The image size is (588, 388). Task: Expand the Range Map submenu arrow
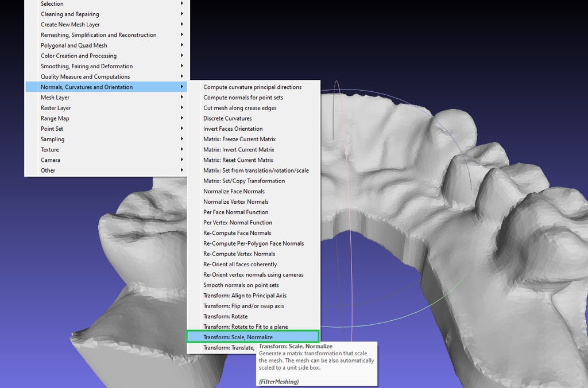tap(181, 118)
